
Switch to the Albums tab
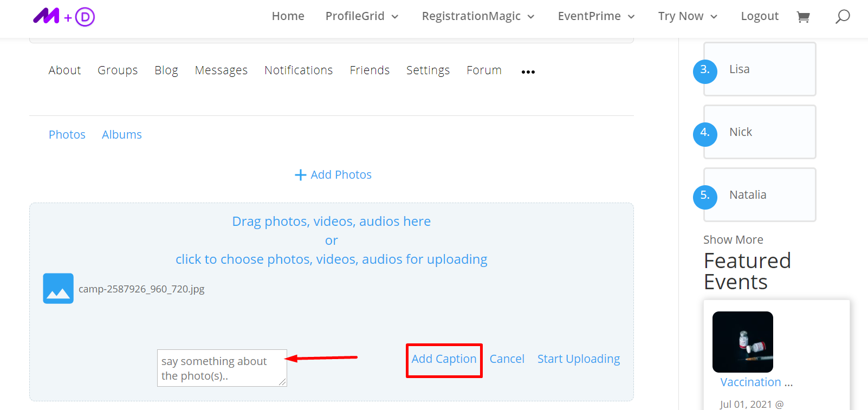point(122,135)
